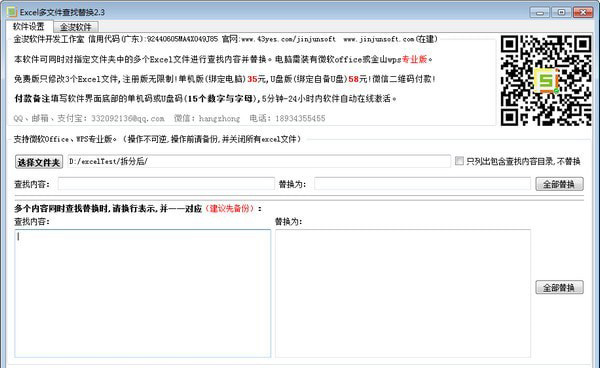Click the bold 付款备注 text
This screenshot has width=600, height=368.
tap(32, 99)
